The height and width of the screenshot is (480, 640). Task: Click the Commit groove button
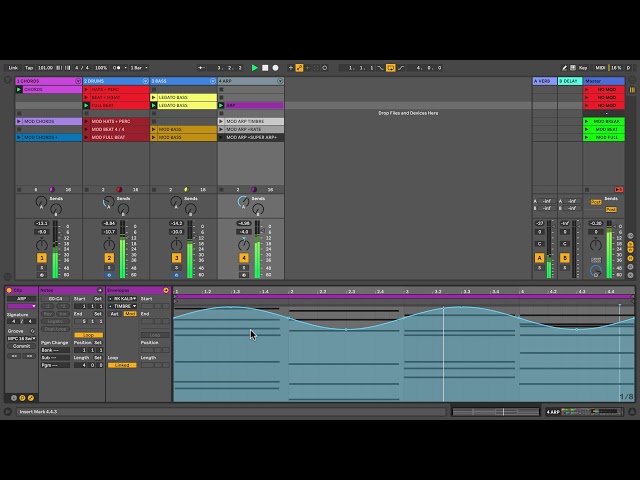click(x=21, y=346)
